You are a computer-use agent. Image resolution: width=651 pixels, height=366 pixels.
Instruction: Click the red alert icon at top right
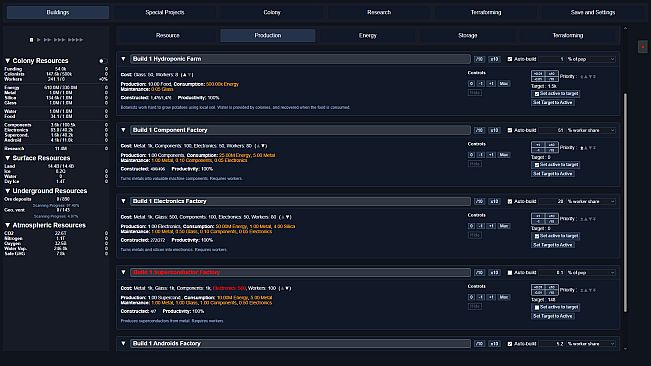coord(643,46)
